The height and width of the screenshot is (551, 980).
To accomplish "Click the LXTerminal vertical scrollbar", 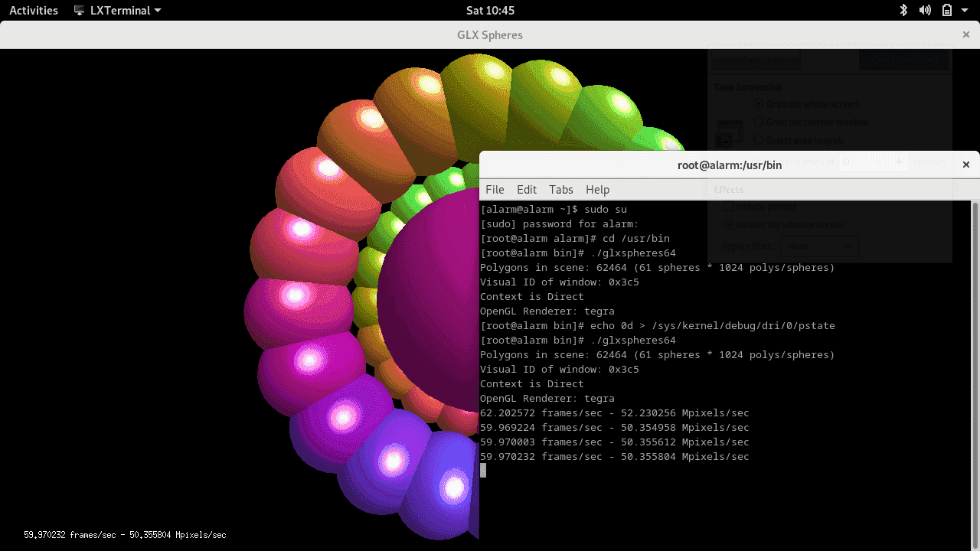I will point(975,375).
